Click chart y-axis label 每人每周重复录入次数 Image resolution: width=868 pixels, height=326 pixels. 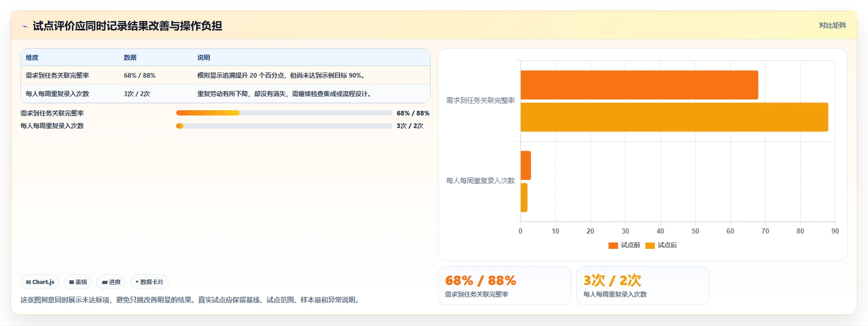481,181
